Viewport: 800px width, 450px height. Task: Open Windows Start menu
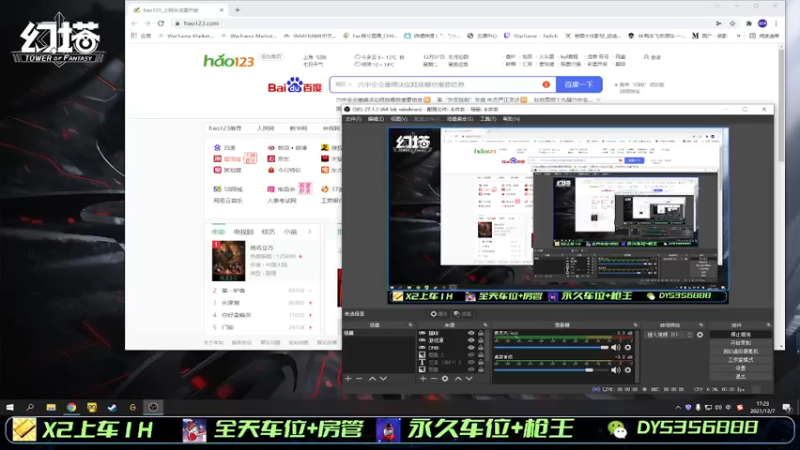(x=10, y=407)
